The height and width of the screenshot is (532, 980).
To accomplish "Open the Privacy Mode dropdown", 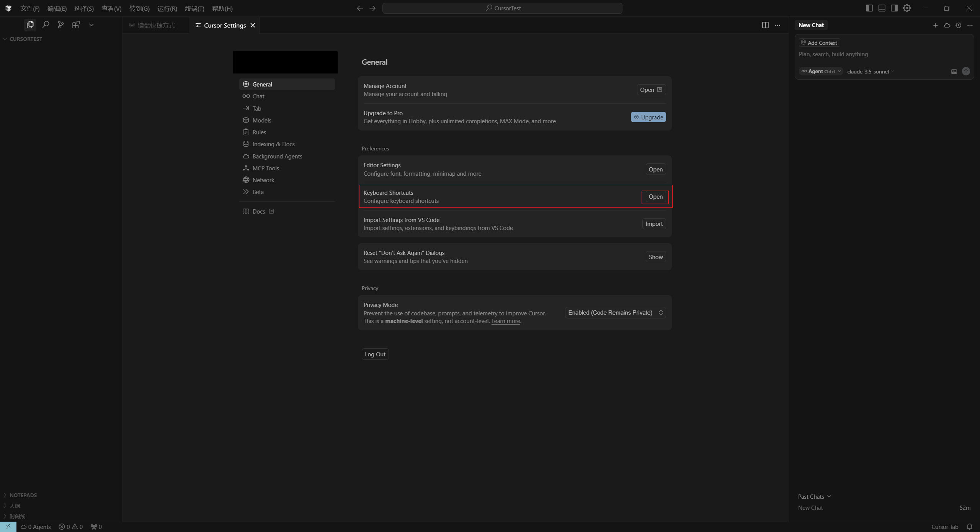I will coord(615,313).
